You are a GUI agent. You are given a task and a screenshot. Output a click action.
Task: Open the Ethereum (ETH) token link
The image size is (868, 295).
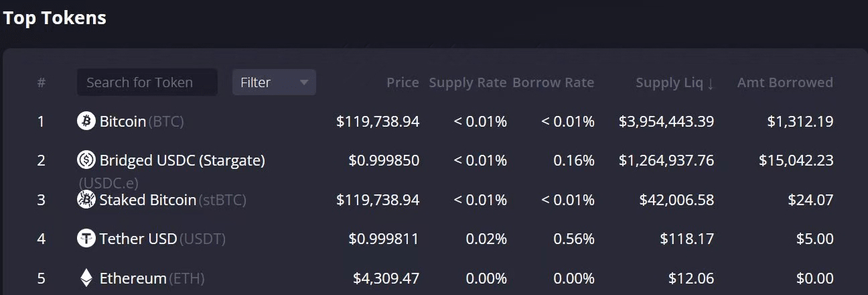coord(152,278)
